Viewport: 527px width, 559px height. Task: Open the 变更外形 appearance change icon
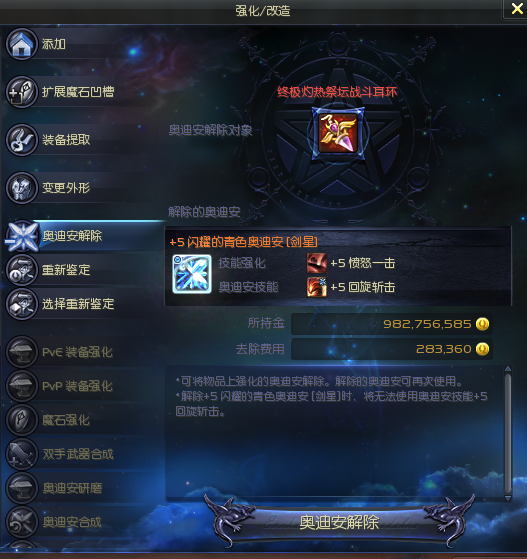(x=21, y=188)
